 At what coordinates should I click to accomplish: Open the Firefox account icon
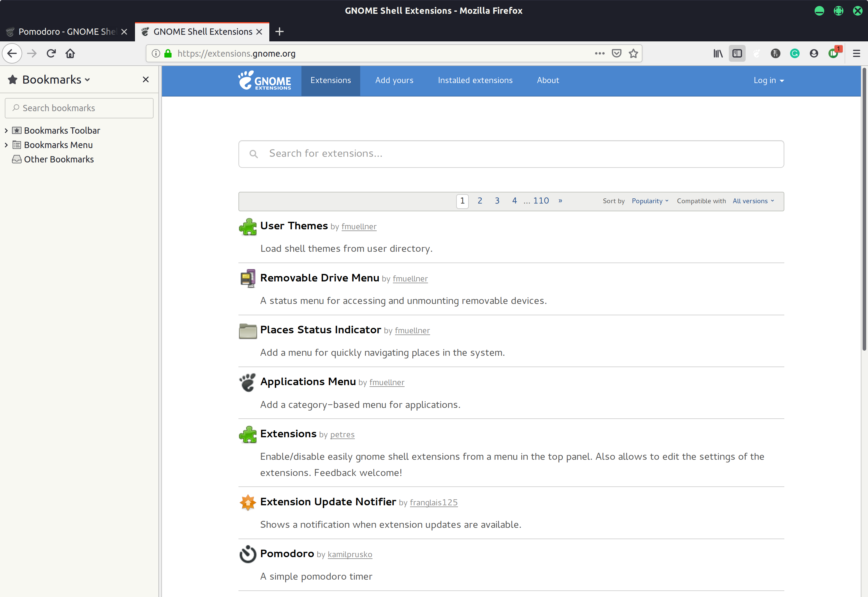tap(814, 53)
